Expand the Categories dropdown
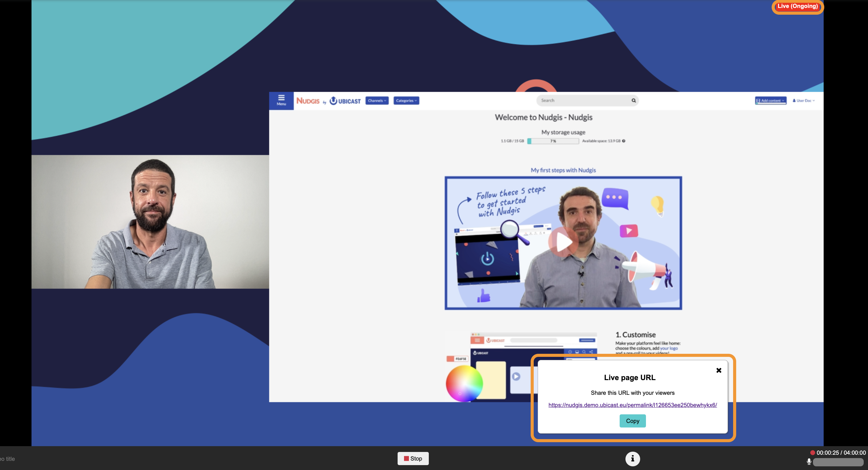 point(406,100)
